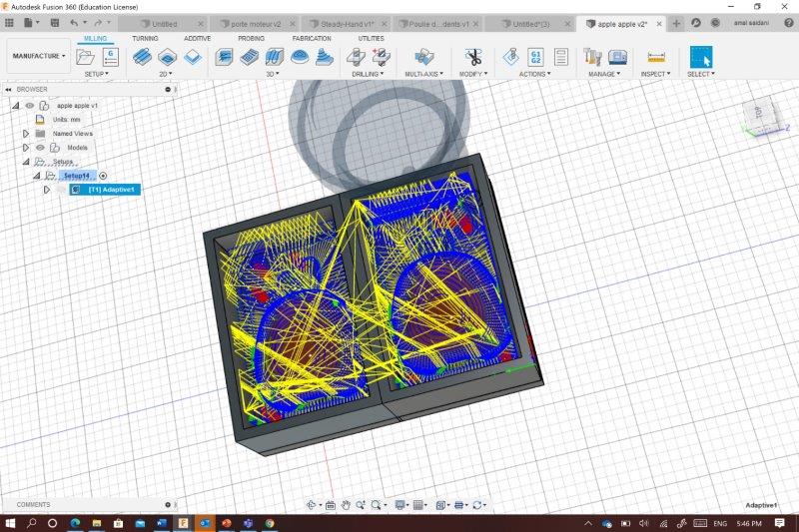This screenshot has height=532, width=799.
Task: Click the Simulate icon in Actions
Action: coord(510,57)
